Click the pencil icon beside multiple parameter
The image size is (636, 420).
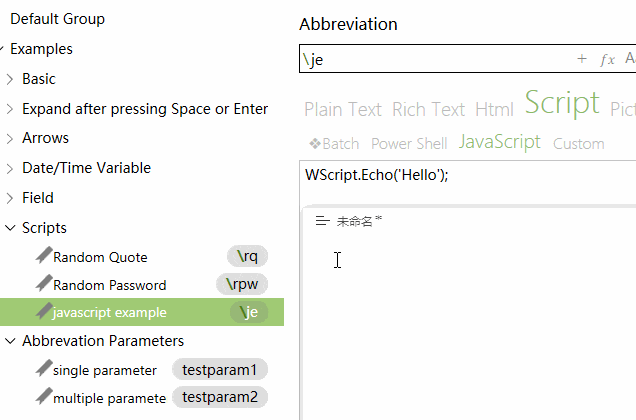[x=43, y=397]
